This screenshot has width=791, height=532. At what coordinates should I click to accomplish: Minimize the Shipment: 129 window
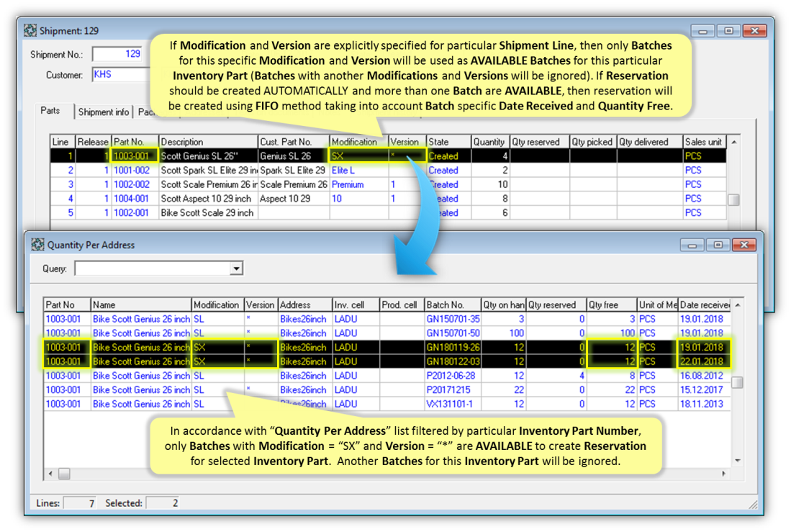tap(702, 31)
